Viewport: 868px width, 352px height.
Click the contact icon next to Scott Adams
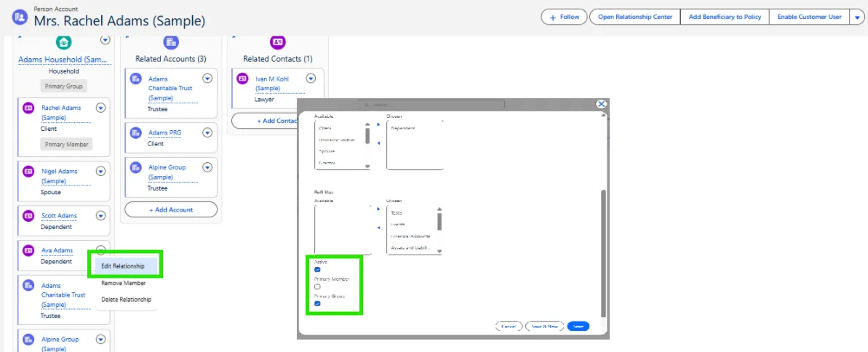(x=28, y=216)
